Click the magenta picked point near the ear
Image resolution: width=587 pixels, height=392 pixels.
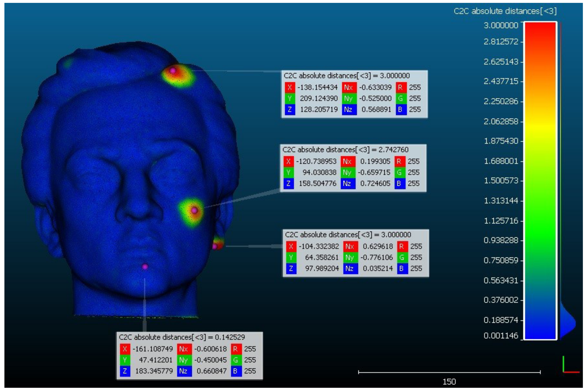215,246
